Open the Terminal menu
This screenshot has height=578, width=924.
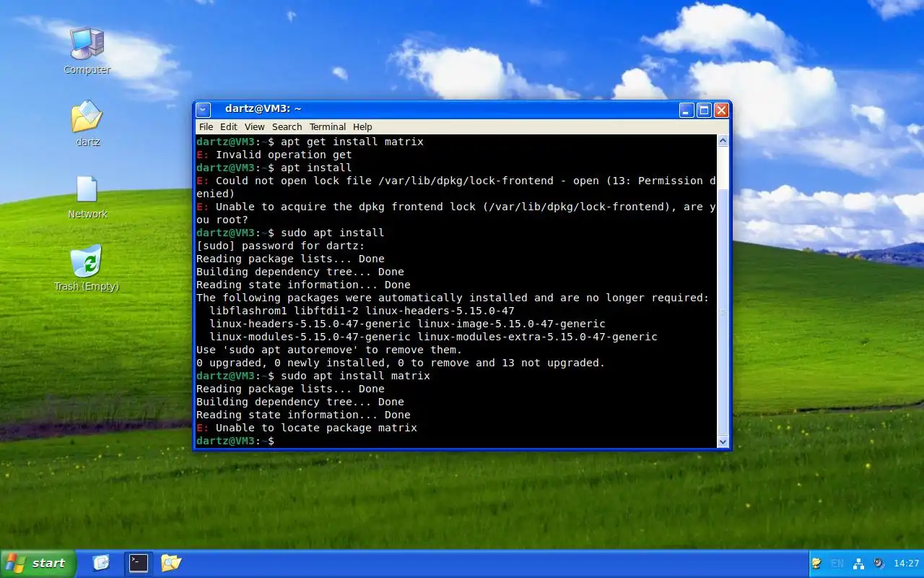pos(328,126)
